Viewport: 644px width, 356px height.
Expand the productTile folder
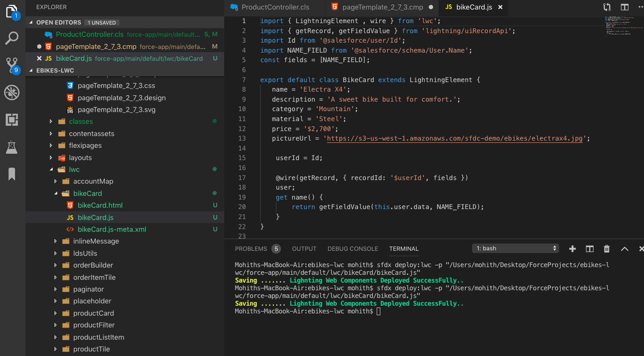coord(56,349)
